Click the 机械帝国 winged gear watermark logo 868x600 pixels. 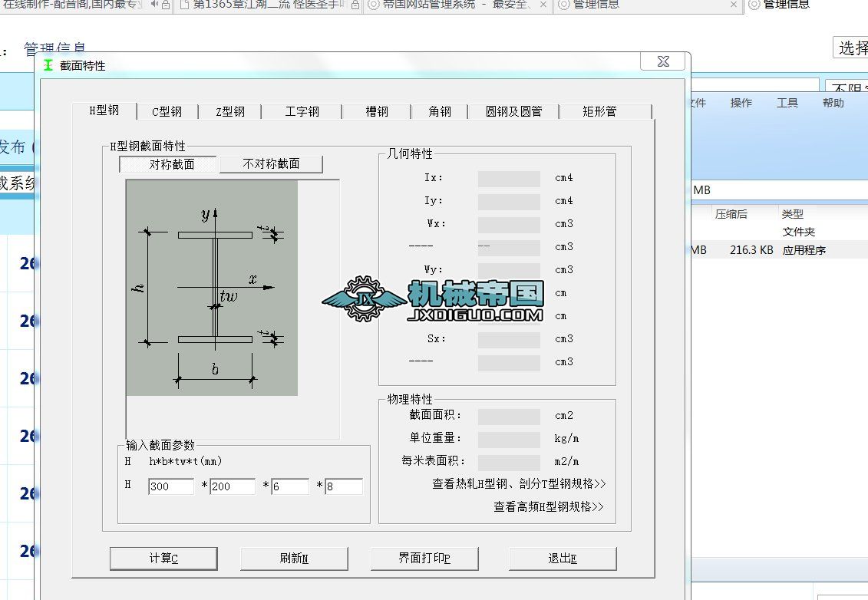coord(434,299)
